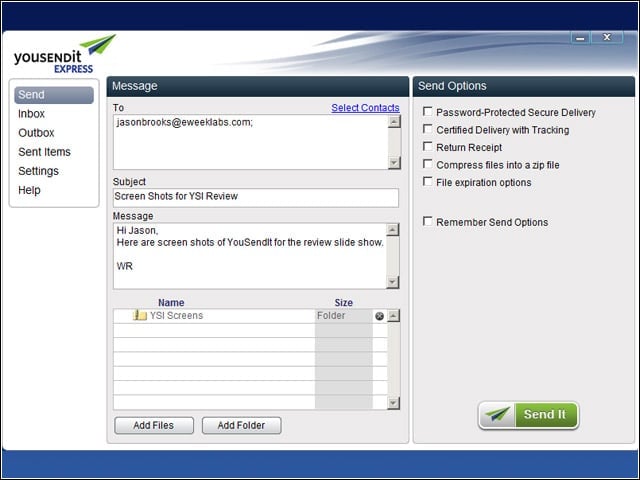Click the YSI Screens folder icon

(x=140, y=315)
